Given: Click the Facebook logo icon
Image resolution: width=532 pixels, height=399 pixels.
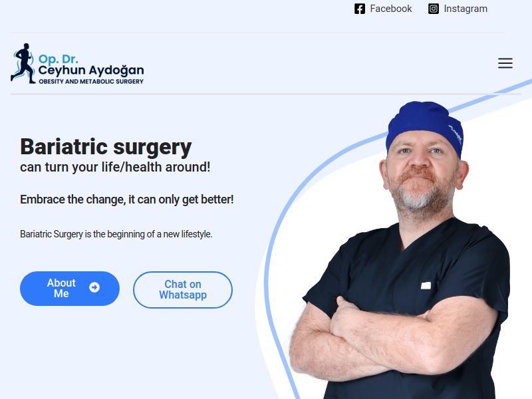Looking at the screenshot, I should tap(360, 9).
